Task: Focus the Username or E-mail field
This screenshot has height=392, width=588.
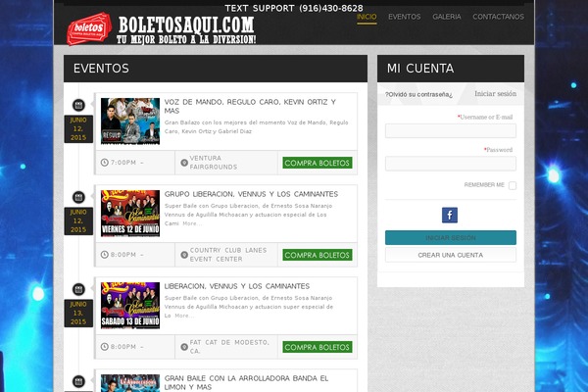Action: pyautogui.click(x=451, y=131)
